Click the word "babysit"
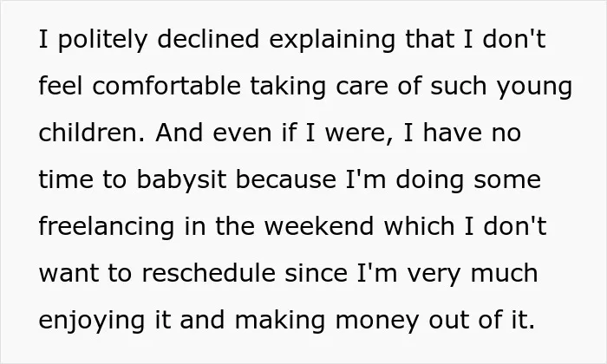Image resolution: width=607 pixels, height=364 pixels. tap(181, 180)
